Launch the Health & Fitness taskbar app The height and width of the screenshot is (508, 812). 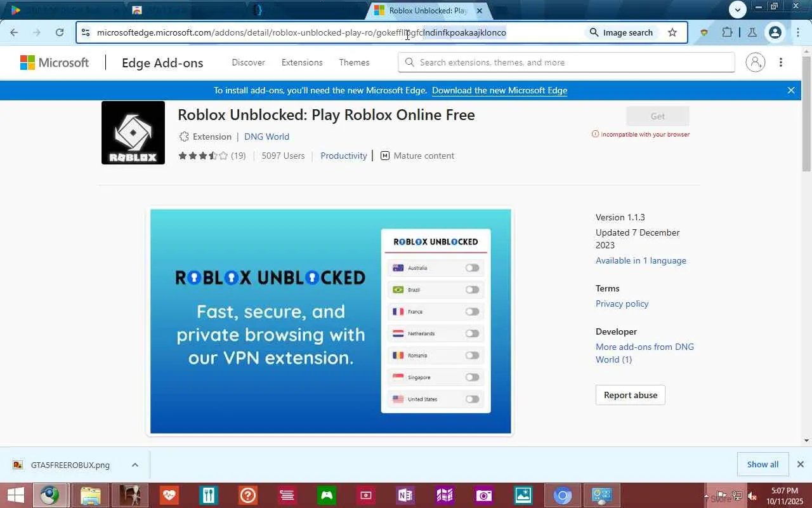[x=169, y=495]
